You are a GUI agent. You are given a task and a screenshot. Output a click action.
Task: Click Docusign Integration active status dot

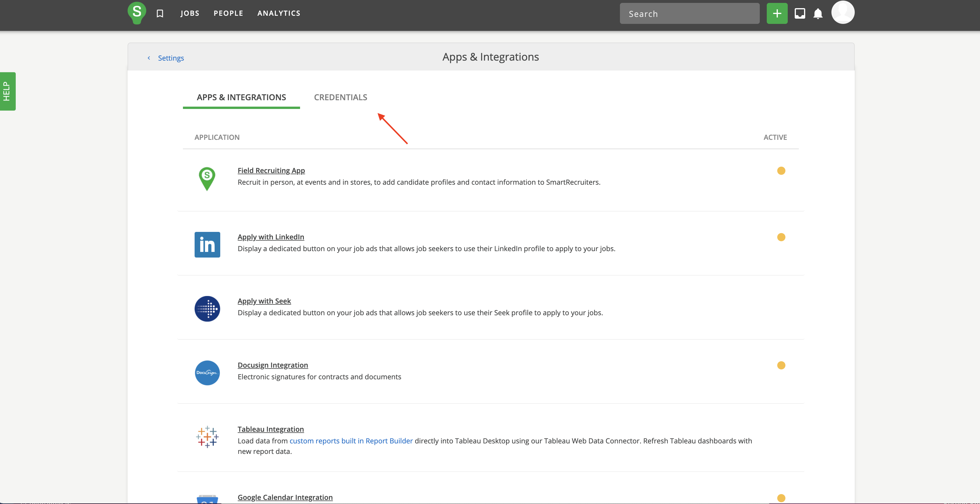781,366
